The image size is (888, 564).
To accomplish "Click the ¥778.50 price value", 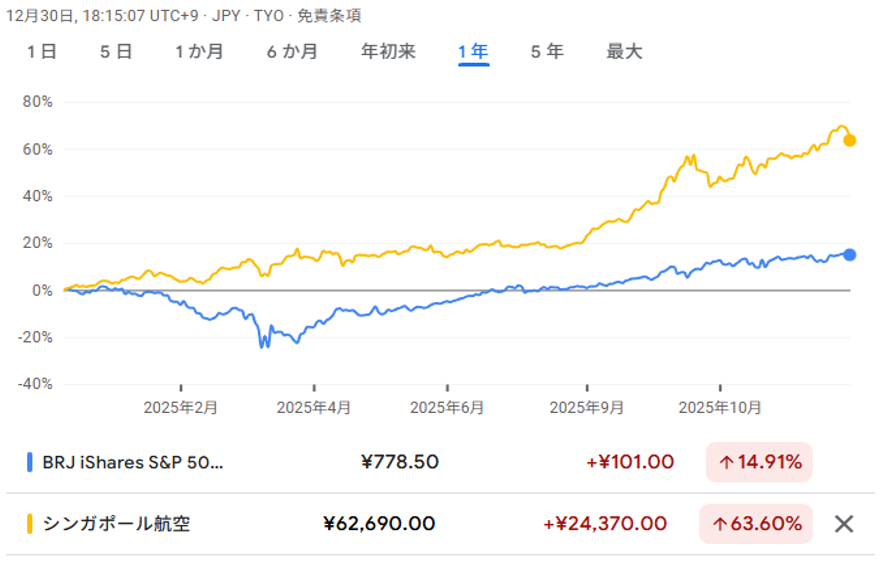I will pos(399,462).
